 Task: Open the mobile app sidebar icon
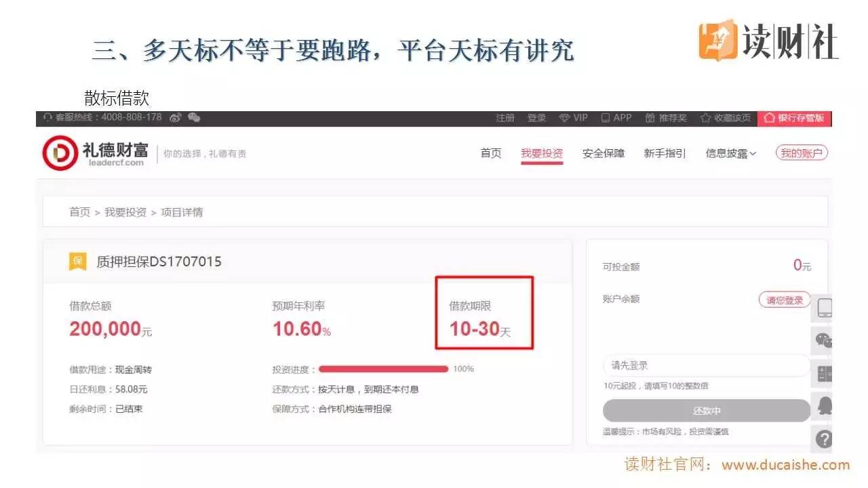click(824, 308)
